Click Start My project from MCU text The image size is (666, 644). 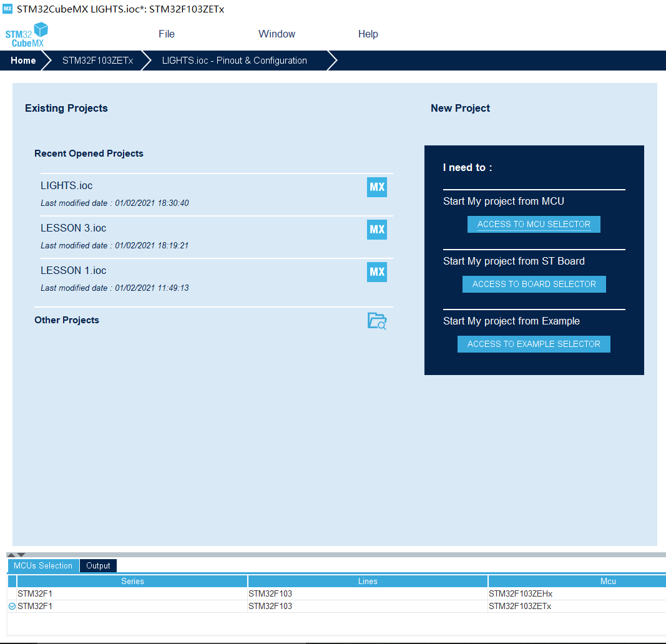[504, 201]
